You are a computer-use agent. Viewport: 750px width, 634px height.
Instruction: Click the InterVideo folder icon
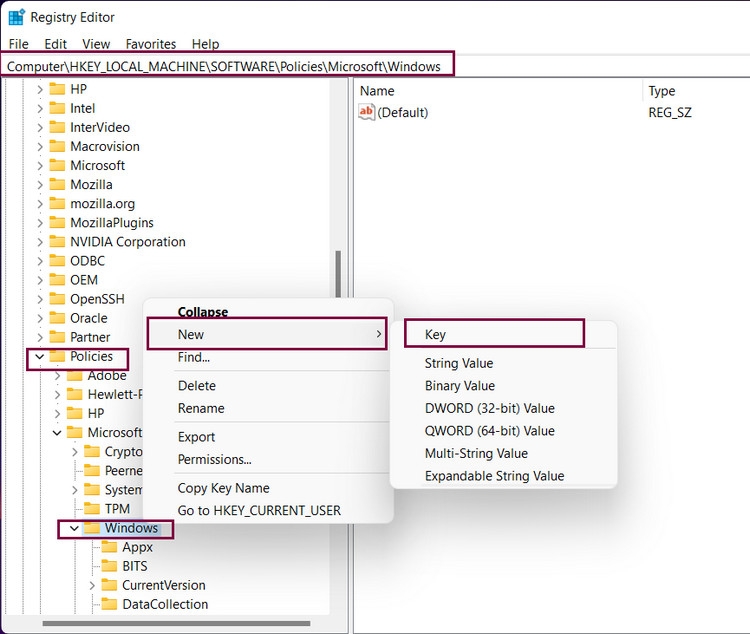point(57,127)
